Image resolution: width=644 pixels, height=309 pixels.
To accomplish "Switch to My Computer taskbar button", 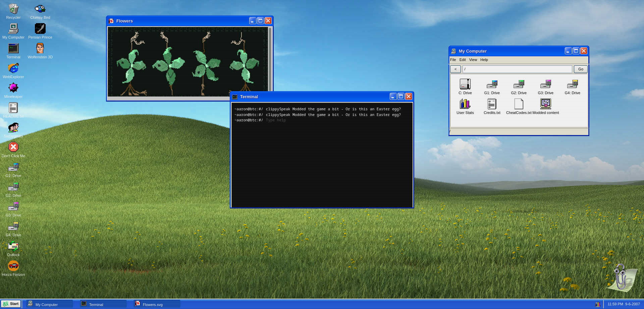I will click(x=50, y=304).
